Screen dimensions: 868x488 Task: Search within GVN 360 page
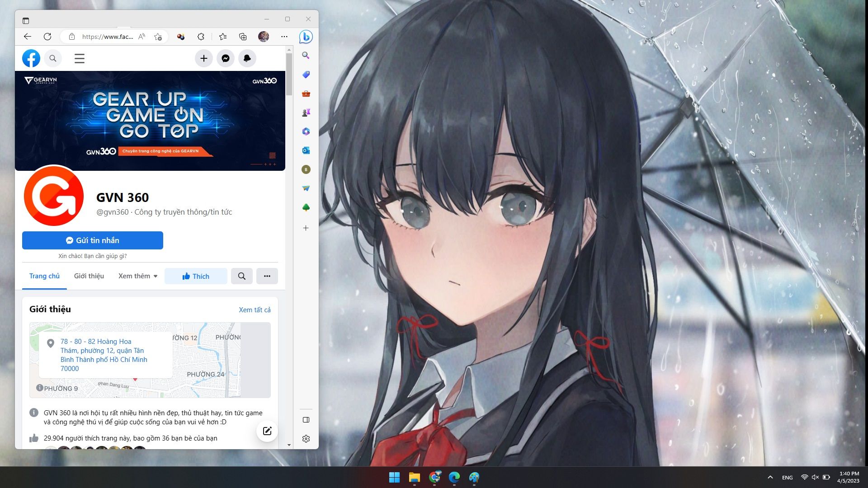pos(242,276)
